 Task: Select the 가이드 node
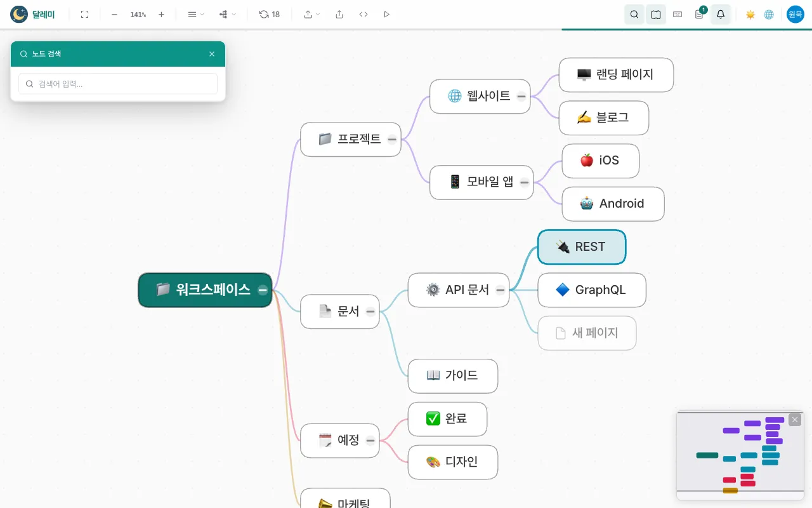[453, 376]
